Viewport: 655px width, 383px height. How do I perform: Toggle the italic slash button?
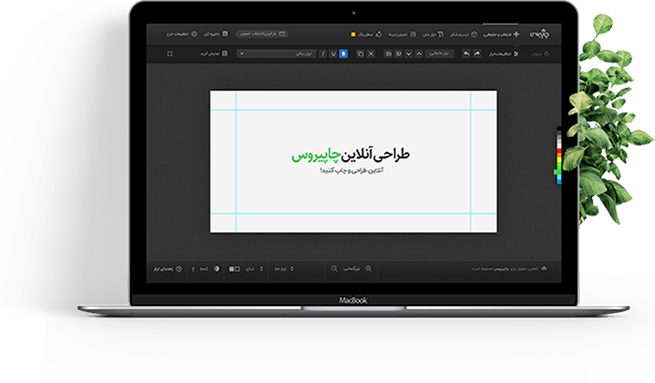[322, 54]
